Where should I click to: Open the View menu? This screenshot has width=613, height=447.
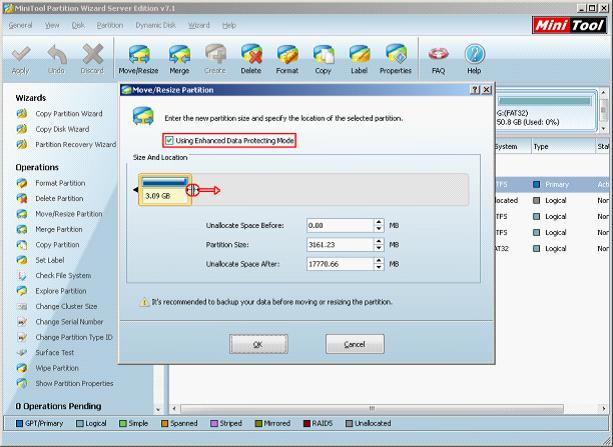click(52, 25)
